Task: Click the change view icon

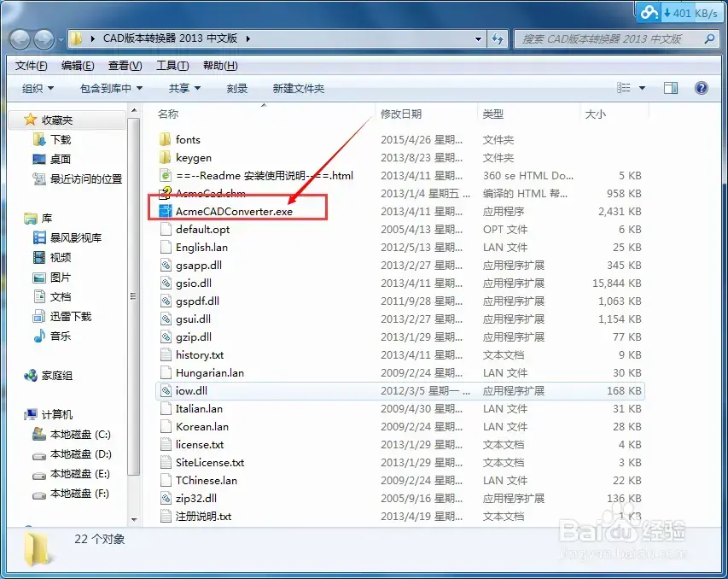Action: click(624, 88)
